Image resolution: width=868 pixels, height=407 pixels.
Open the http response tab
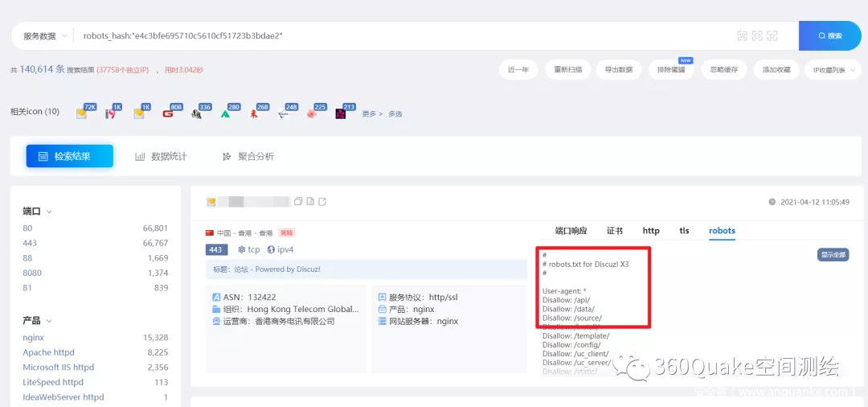coord(651,231)
